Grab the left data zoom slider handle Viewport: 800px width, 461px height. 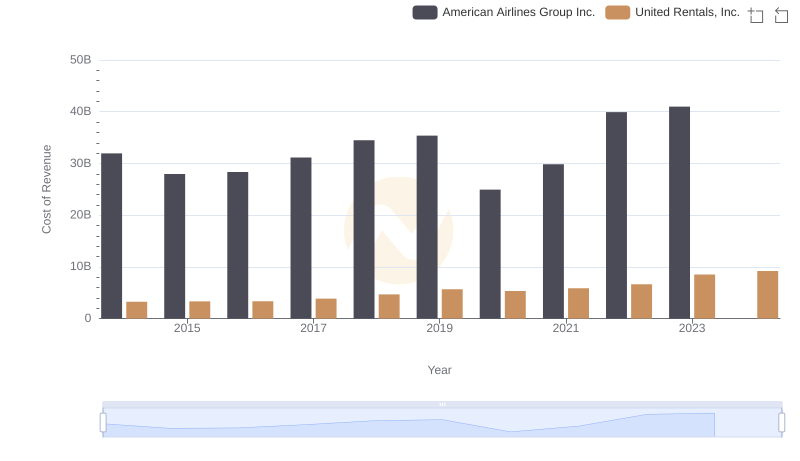[103, 423]
